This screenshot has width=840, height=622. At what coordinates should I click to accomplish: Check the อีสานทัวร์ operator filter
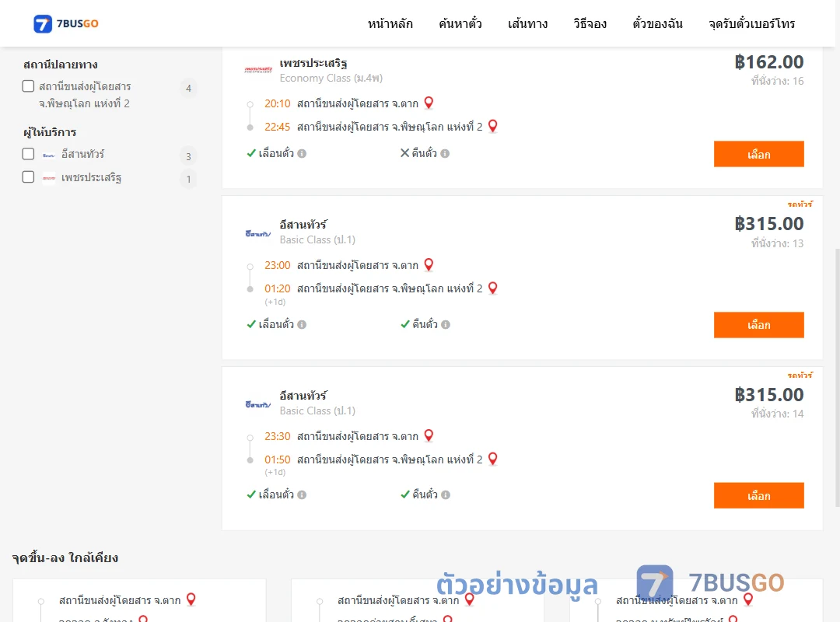pyautogui.click(x=29, y=154)
